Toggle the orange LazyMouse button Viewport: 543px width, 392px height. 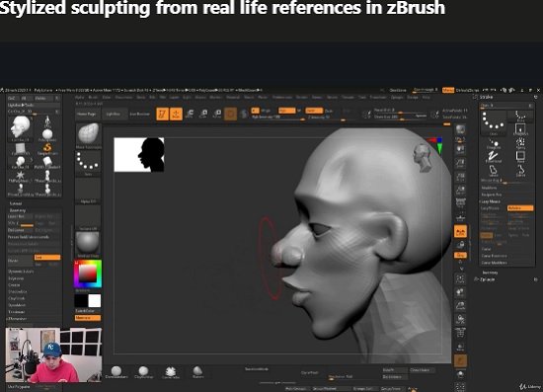coord(520,207)
